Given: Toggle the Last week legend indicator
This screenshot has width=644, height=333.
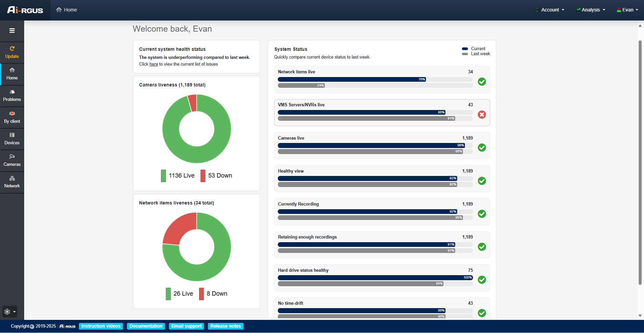Looking at the screenshot, I should click(476, 54).
